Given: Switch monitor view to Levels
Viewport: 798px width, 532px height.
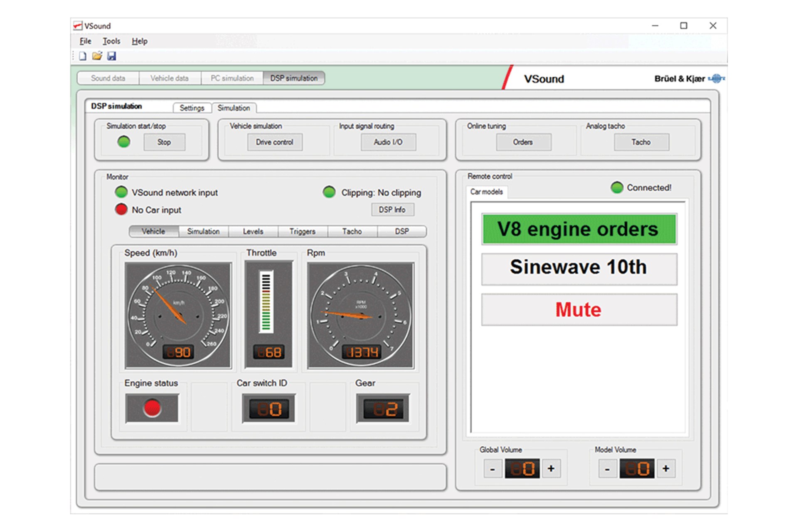Looking at the screenshot, I should [x=253, y=232].
